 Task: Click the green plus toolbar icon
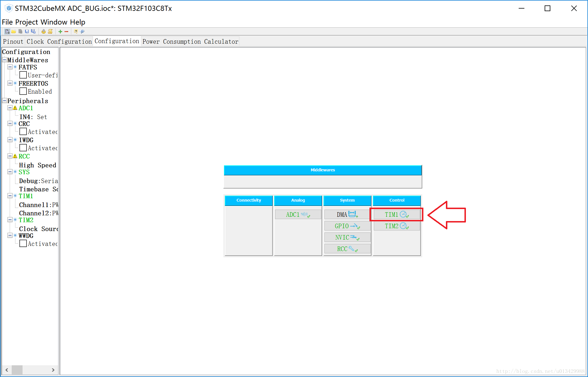coord(60,31)
